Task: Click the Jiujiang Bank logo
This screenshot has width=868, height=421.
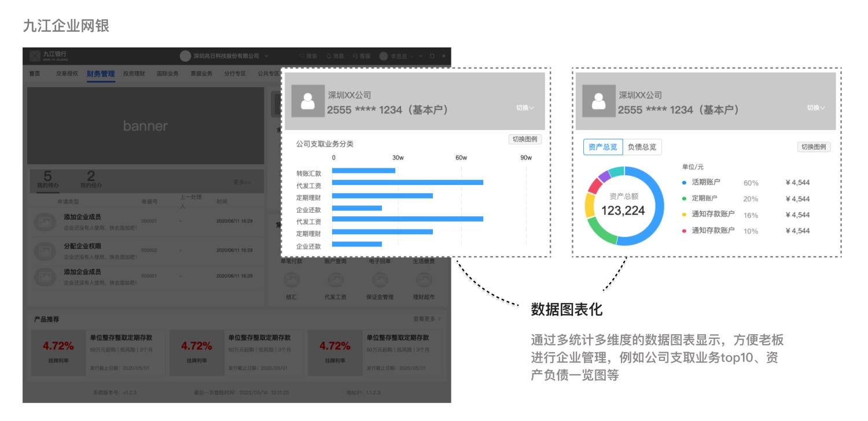Action: 48,56
